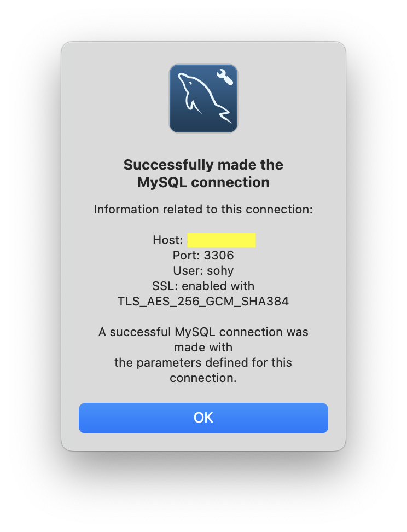Select the dolphin's tail in the logo
This screenshot has height=532, width=407.
click(225, 114)
